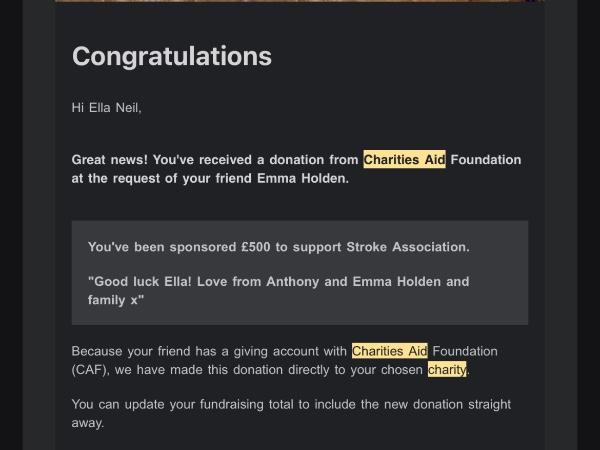Click "Foundation" in the bold paragraph

tap(486, 160)
